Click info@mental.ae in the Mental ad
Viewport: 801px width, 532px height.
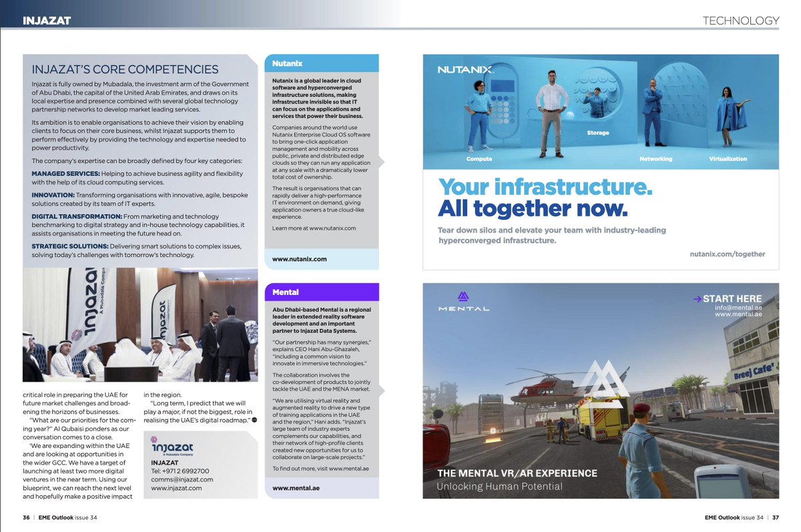point(738,308)
